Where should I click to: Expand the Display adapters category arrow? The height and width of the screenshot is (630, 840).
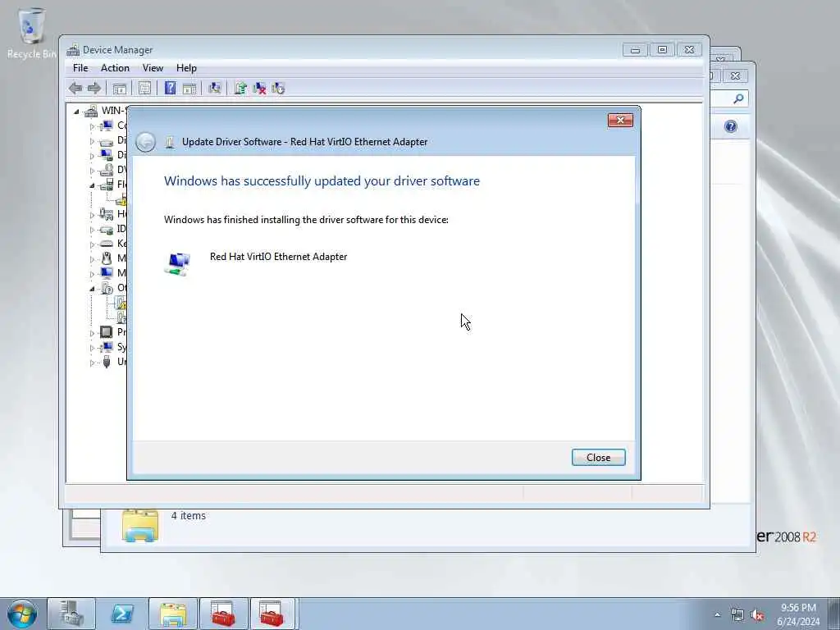pos(92,156)
